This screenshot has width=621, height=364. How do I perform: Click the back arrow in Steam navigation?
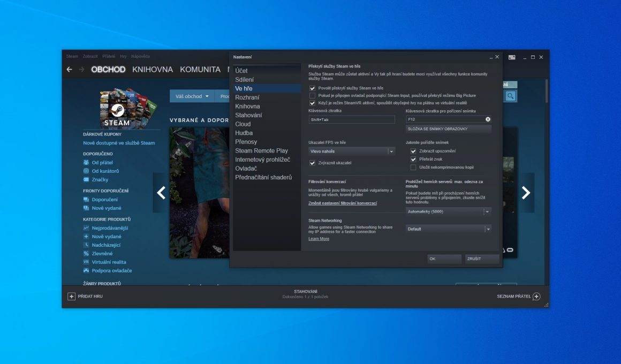[69, 70]
